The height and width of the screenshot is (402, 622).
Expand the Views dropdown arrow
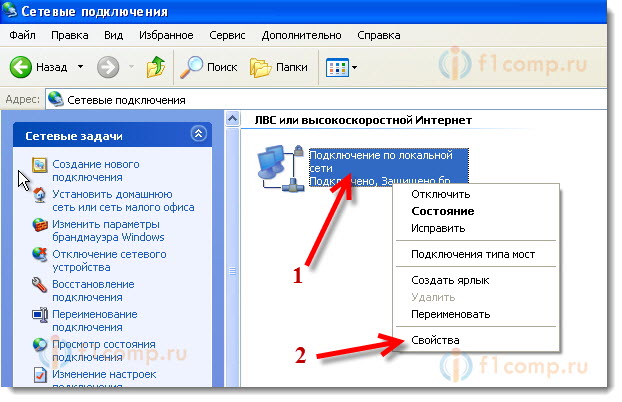point(354,68)
